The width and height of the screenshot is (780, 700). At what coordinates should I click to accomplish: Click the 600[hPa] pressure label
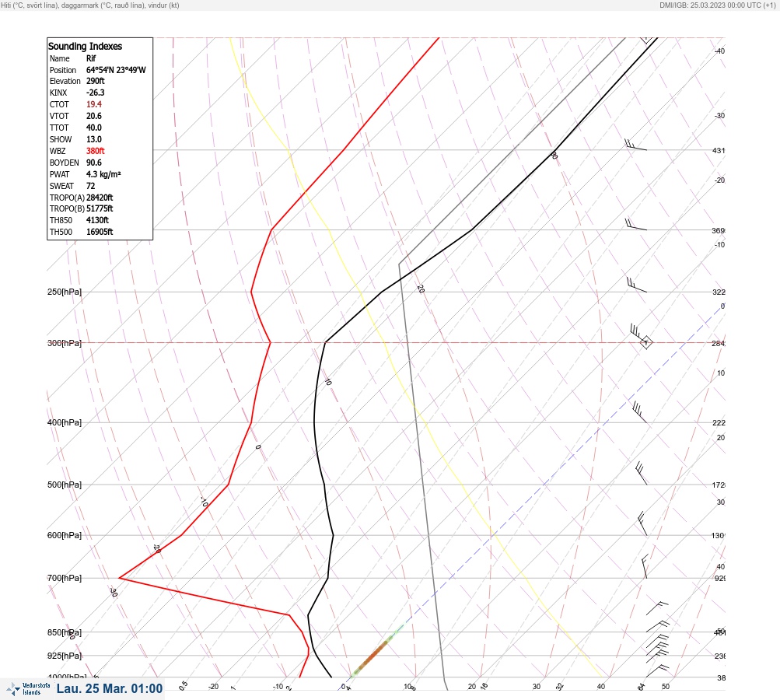tap(65, 535)
